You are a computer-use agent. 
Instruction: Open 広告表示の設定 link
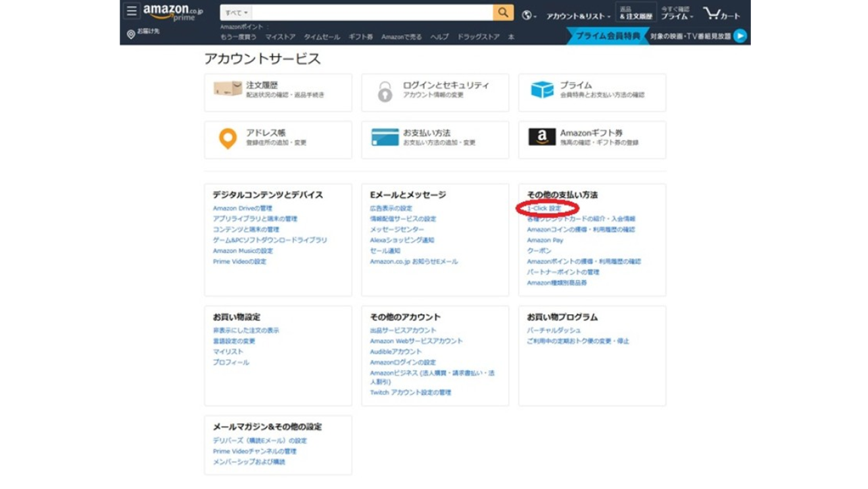click(x=391, y=208)
